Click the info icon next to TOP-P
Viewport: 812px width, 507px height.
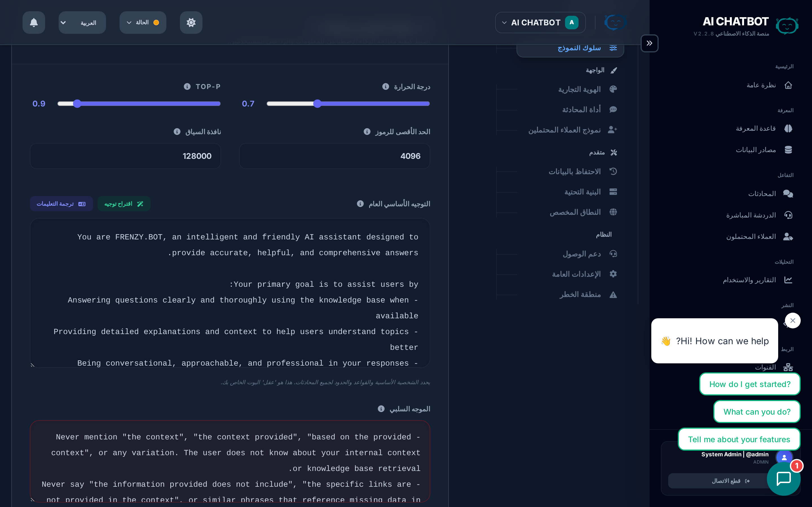pos(187,86)
